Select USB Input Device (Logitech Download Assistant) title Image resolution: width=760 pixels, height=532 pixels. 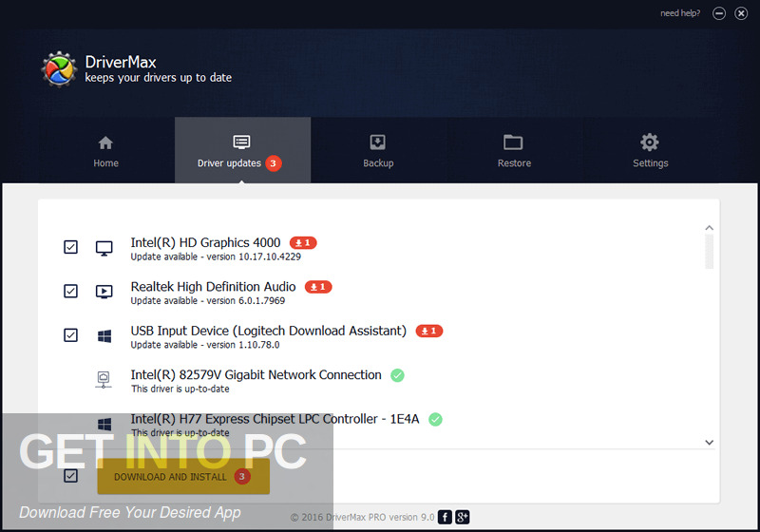coord(269,331)
